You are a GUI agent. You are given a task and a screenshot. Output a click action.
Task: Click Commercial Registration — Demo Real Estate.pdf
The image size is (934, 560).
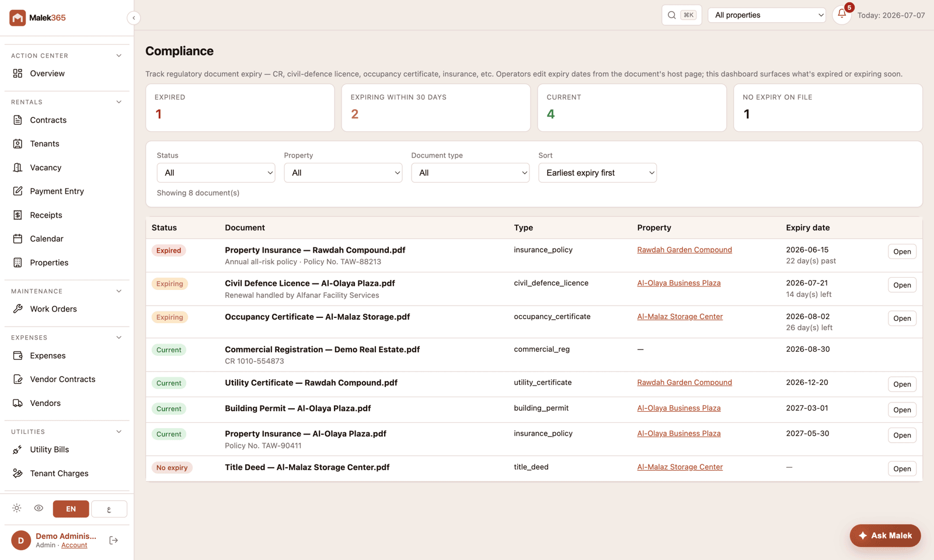(x=322, y=349)
